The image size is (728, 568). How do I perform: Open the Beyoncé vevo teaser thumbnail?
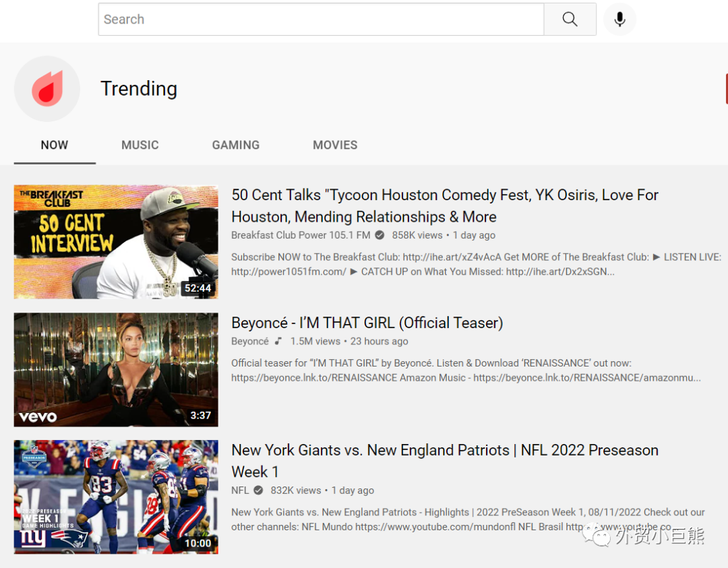click(x=116, y=369)
